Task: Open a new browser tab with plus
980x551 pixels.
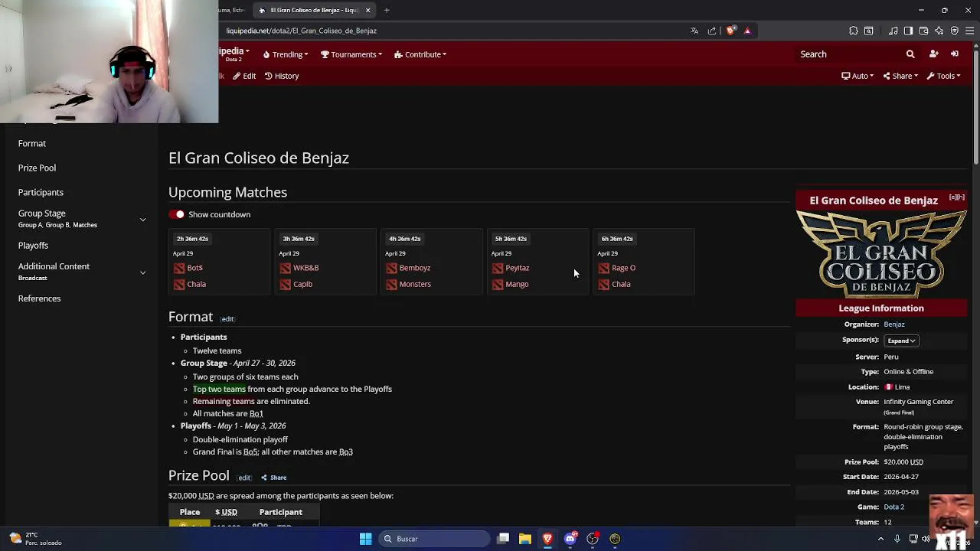Action: [x=387, y=10]
